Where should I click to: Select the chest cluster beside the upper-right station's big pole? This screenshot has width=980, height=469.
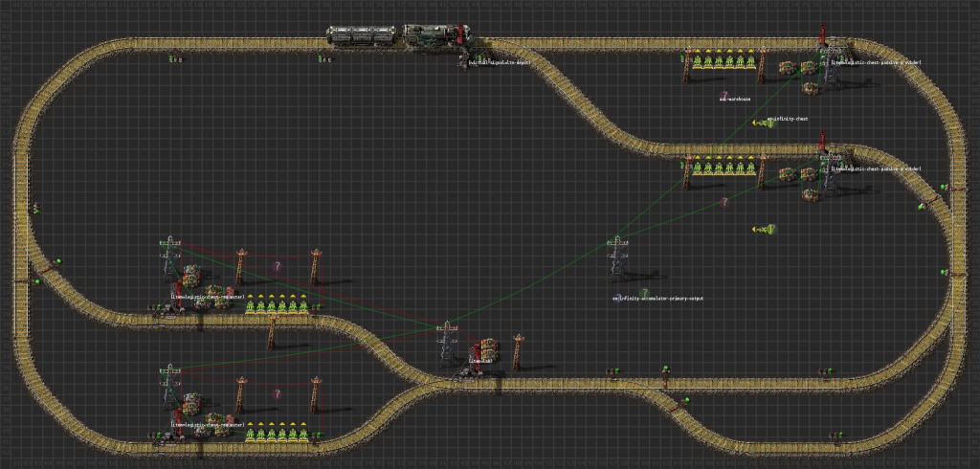click(801, 77)
